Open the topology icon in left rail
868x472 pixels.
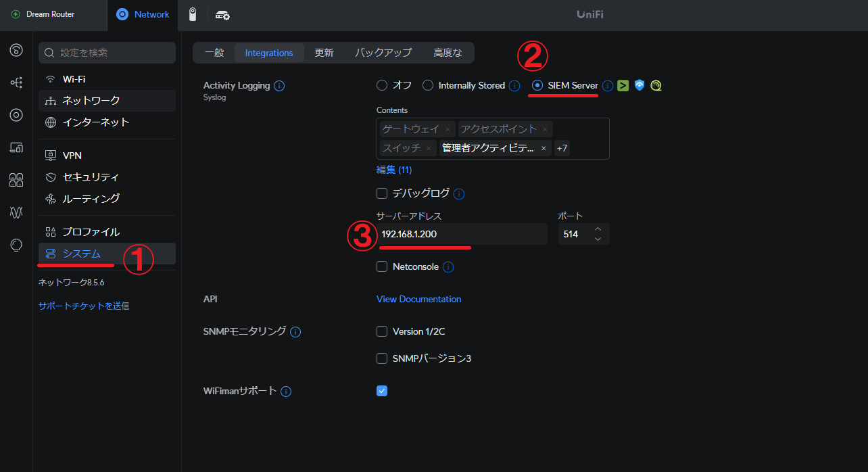coord(16,82)
